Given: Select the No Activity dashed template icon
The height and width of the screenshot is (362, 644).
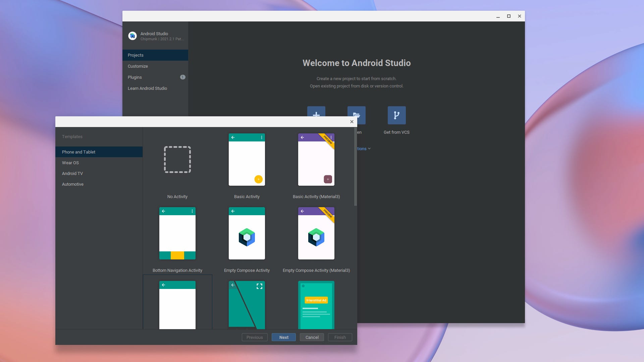Looking at the screenshot, I should tap(177, 160).
